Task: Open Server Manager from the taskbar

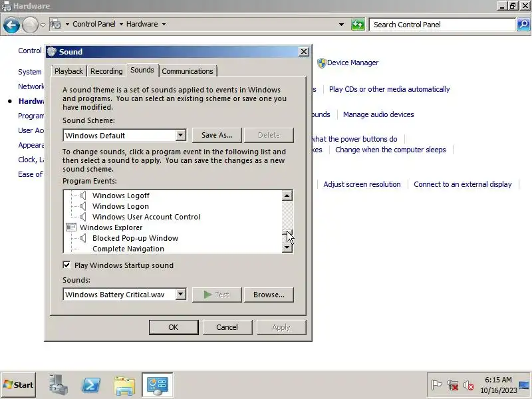Action: (x=58, y=385)
